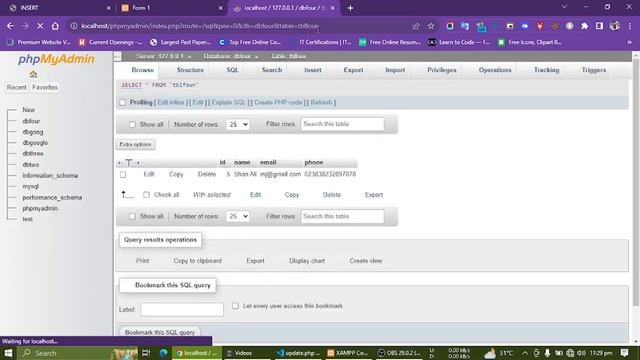Open Microsoft Edge from taskbar
This screenshot has width=640, height=360.
[x=164, y=353]
